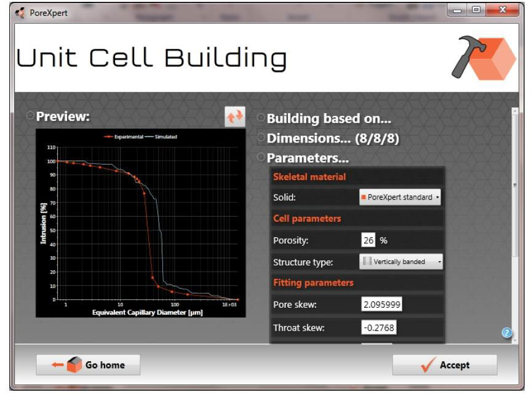
Task: Click the Equivalent Capillary Diameter axis label
Action: [x=147, y=312]
